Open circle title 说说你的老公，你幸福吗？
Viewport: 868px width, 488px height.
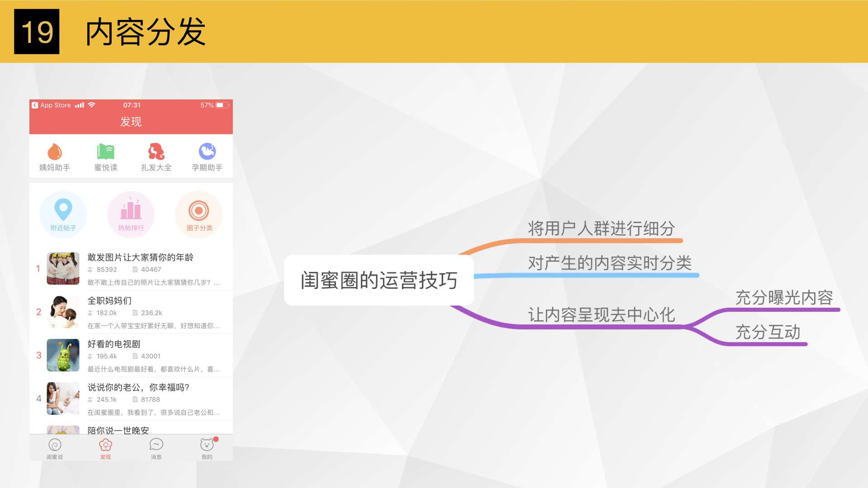pos(138,387)
